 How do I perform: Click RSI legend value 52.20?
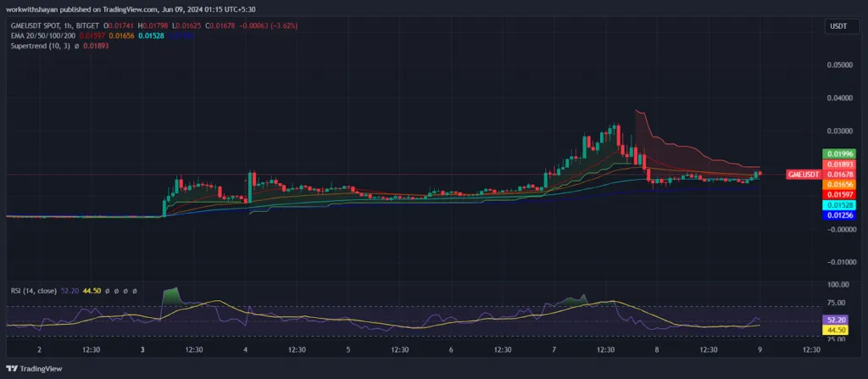68,290
